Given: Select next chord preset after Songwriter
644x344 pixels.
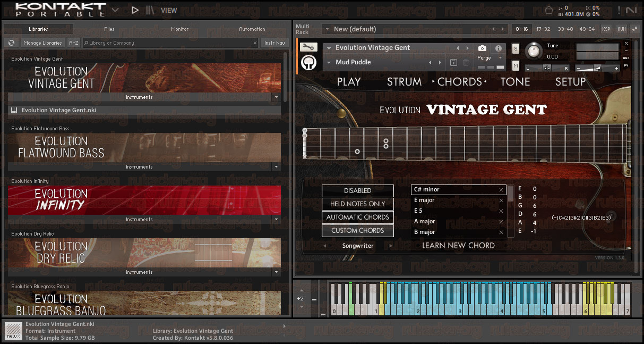Looking at the screenshot, I should 391,246.
